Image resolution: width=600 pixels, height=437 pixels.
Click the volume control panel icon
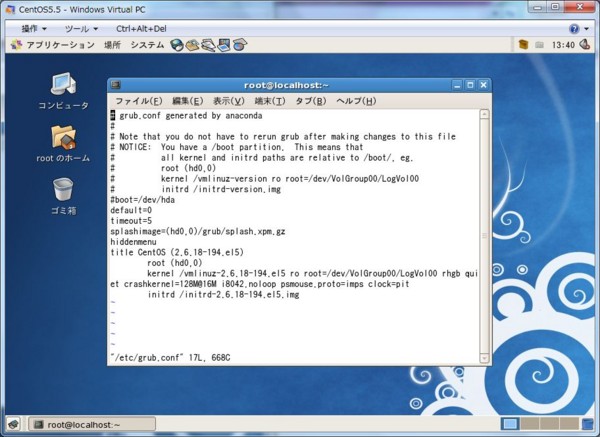(x=584, y=45)
